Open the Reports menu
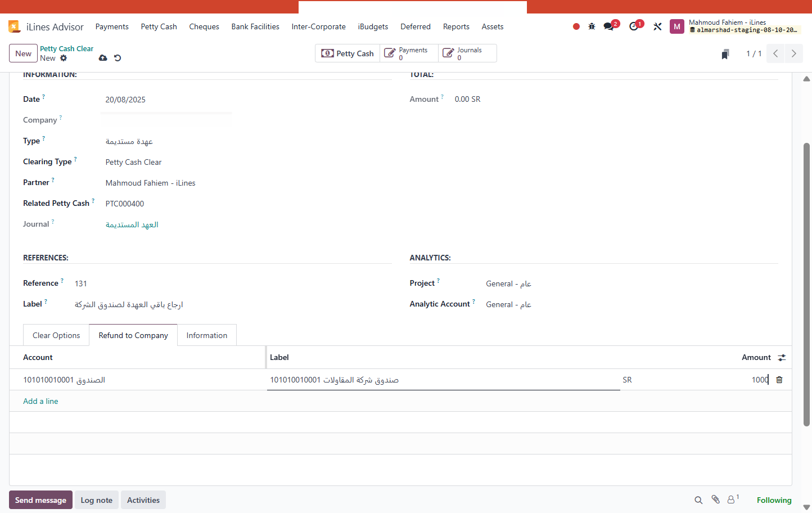812x513 pixels. pos(456,26)
